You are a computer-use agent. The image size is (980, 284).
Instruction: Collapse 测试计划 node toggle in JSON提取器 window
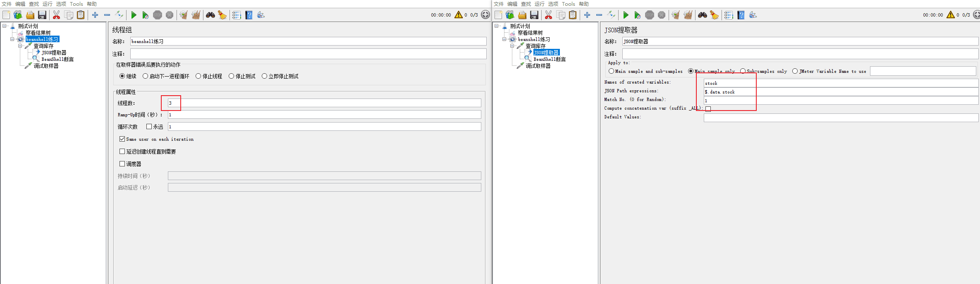click(x=496, y=26)
